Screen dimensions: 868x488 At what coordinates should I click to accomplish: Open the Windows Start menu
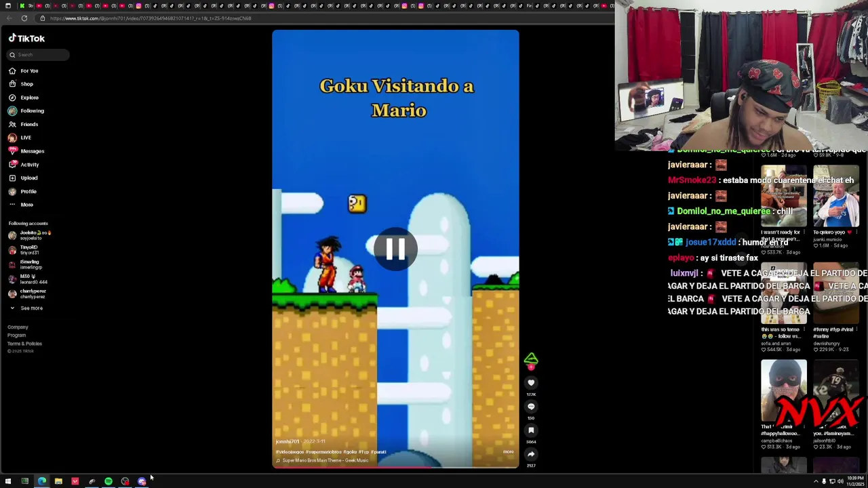(x=8, y=481)
